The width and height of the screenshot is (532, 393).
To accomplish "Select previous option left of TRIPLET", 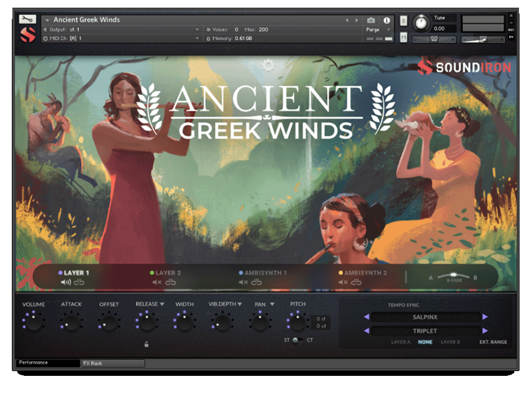I will click(366, 330).
